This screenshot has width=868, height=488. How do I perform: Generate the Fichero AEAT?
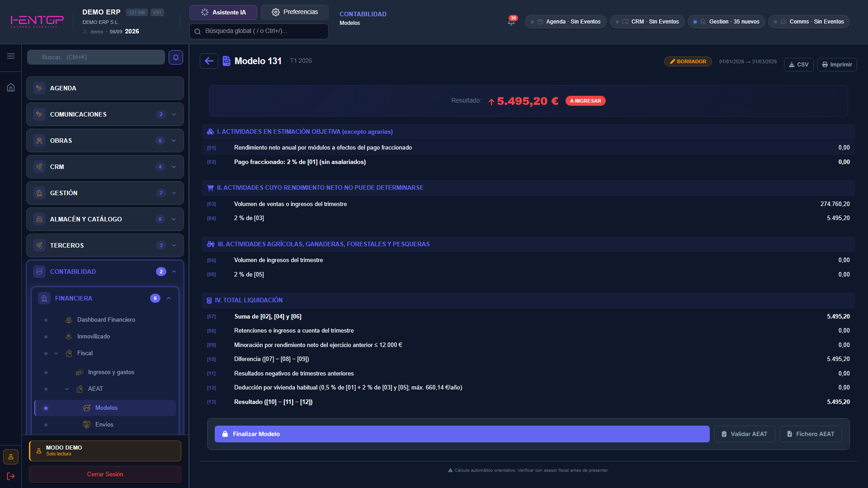coord(811,434)
